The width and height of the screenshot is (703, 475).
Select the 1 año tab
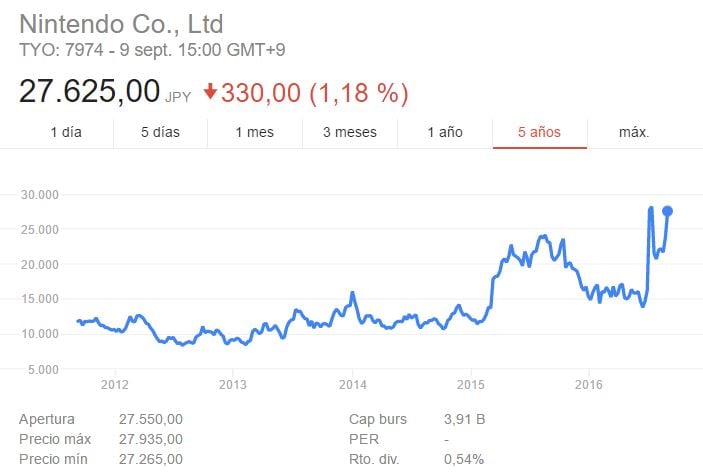pyautogui.click(x=445, y=132)
